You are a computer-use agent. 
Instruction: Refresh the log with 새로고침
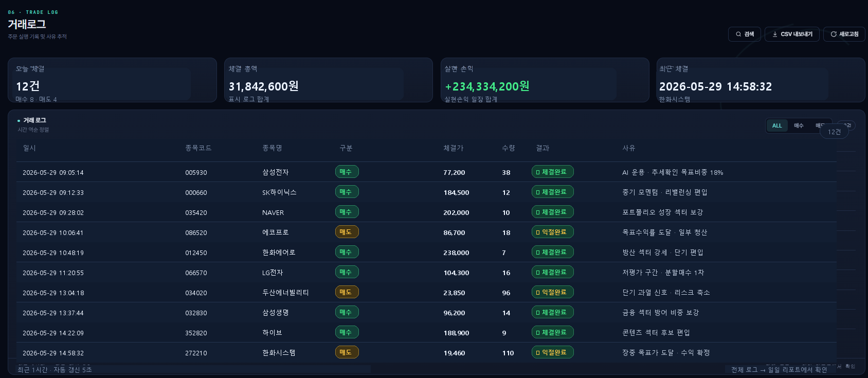844,34
